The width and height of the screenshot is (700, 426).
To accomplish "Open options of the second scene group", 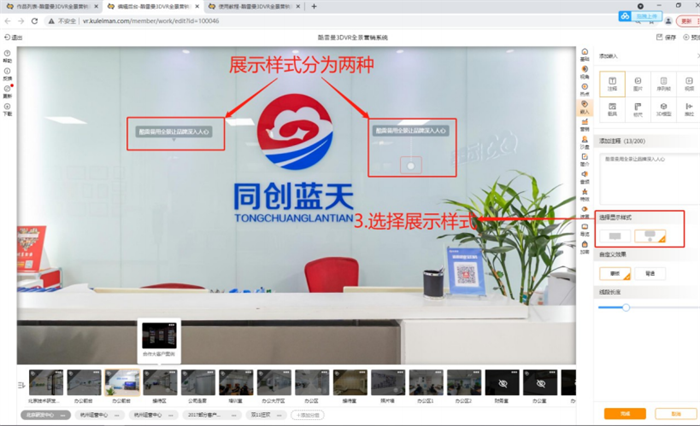I will pyautogui.click(x=117, y=415).
